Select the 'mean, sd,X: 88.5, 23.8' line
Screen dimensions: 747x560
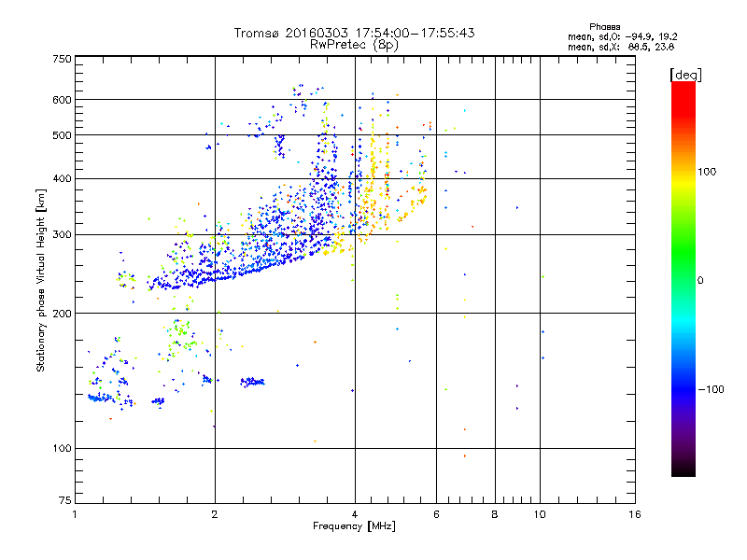click(x=621, y=47)
